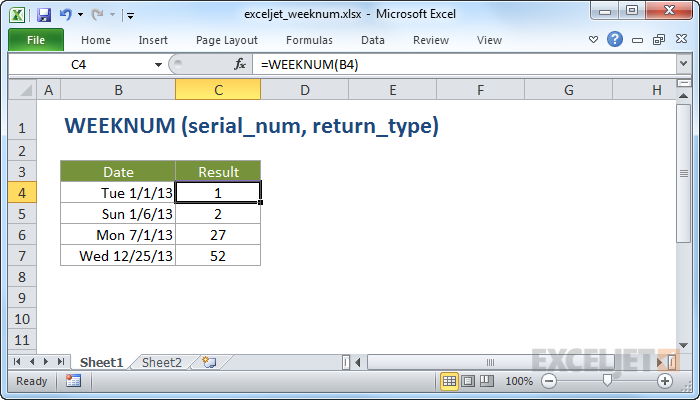The width and height of the screenshot is (700, 400).
Task: Save the workbook with the floppy disk icon
Action: coord(44,15)
